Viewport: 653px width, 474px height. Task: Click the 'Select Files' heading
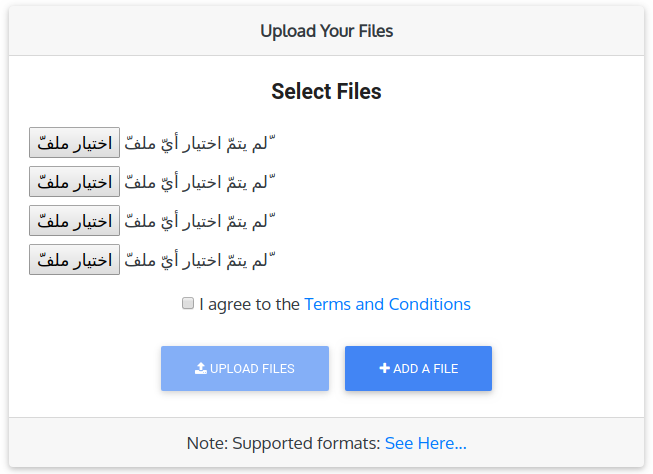tap(326, 92)
